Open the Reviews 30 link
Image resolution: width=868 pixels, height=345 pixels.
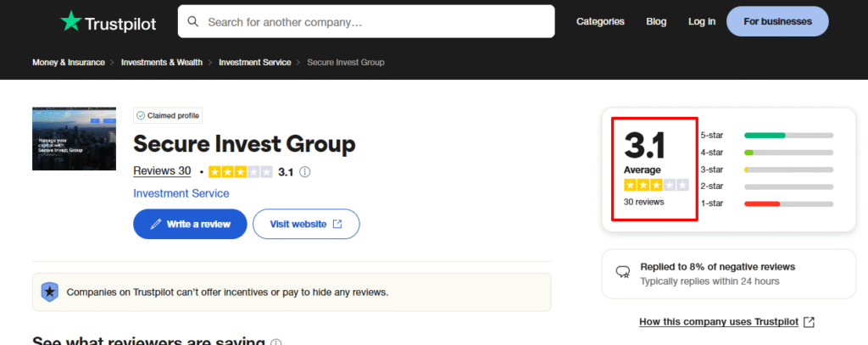click(x=162, y=171)
